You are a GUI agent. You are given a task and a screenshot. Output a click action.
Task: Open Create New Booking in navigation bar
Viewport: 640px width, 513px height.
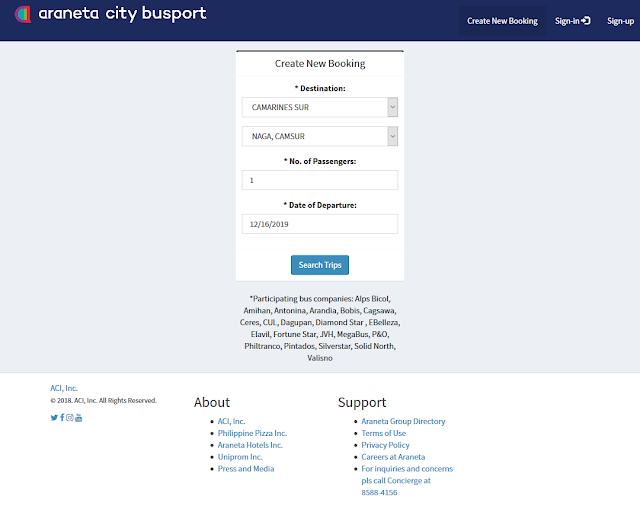point(502,21)
